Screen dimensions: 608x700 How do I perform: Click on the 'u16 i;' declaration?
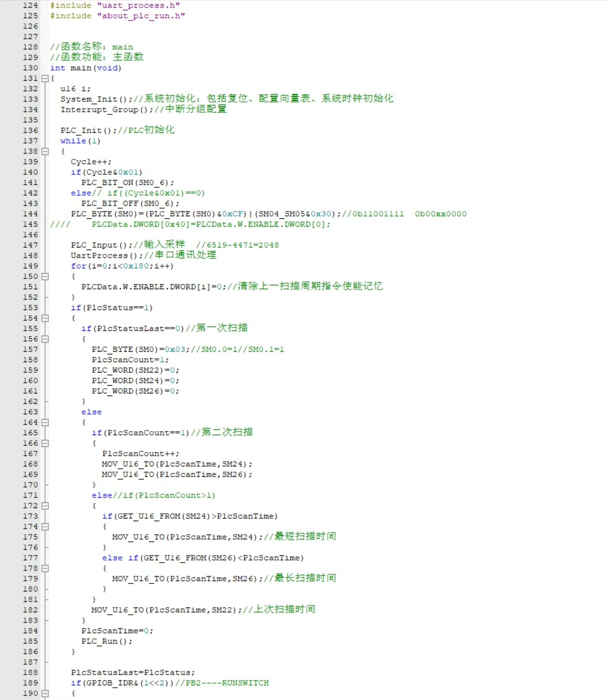point(75,89)
